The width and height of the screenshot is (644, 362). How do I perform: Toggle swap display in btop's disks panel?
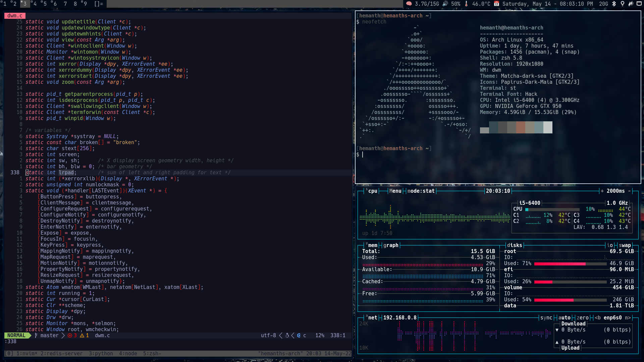[625, 245]
